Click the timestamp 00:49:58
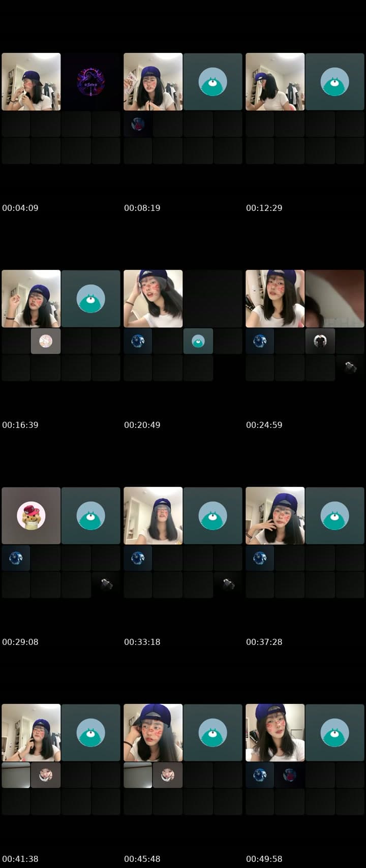The height and width of the screenshot is (868, 366). [x=264, y=859]
